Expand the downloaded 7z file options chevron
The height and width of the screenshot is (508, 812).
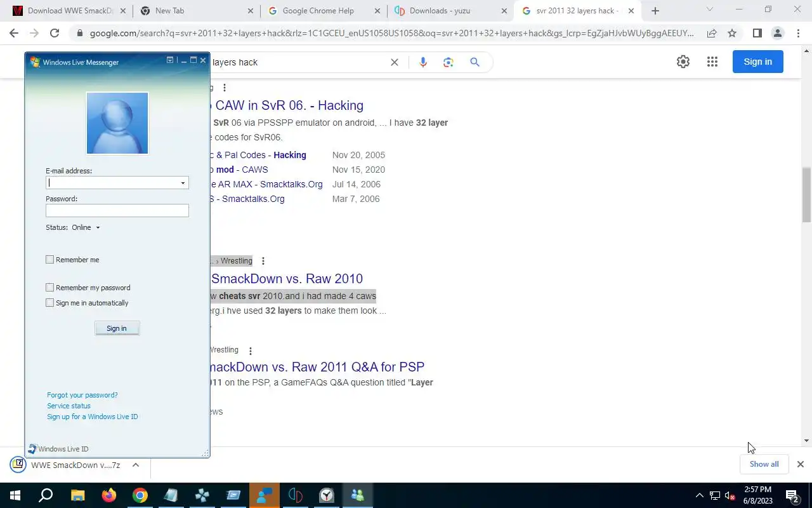pyautogui.click(x=135, y=465)
